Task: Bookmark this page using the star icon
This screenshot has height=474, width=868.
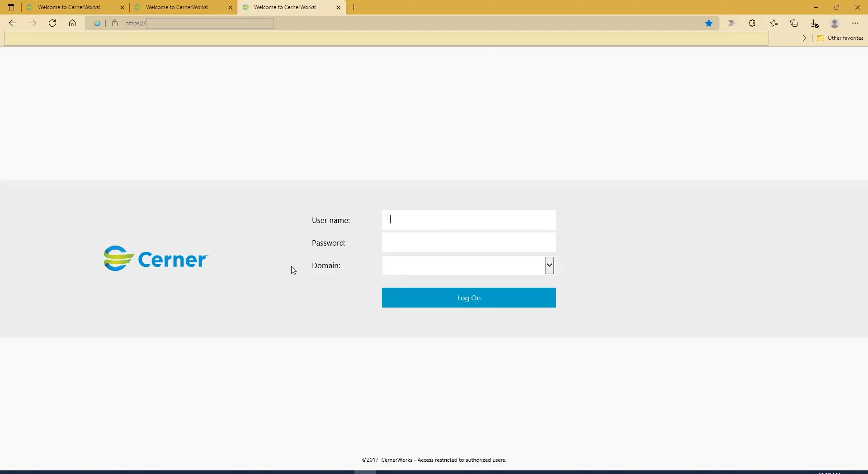Action: coord(709,23)
